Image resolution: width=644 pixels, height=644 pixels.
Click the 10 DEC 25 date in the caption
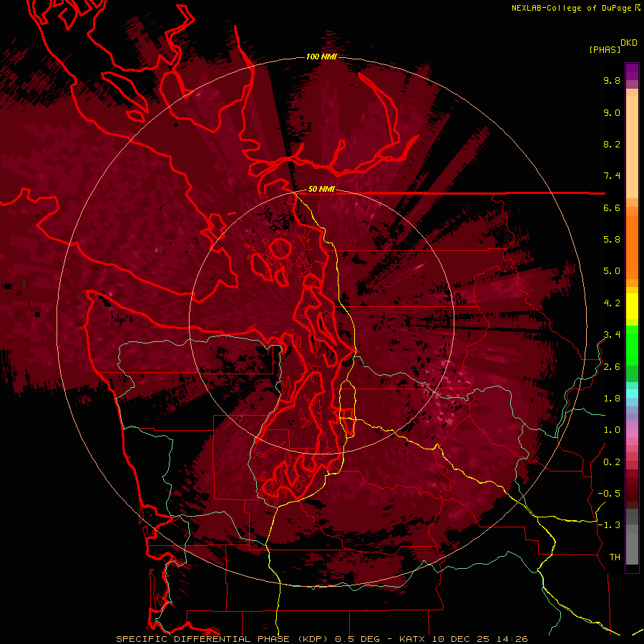pyautogui.click(x=462, y=639)
